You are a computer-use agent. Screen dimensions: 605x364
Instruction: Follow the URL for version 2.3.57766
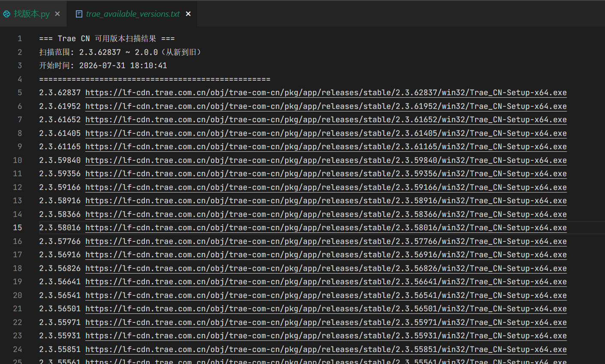point(326,241)
